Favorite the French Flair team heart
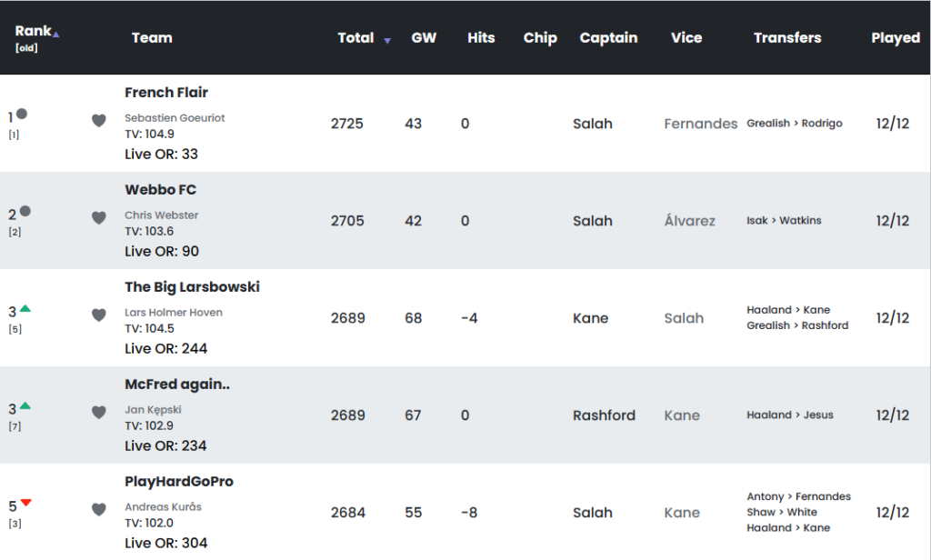The image size is (931, 560). 98,121
